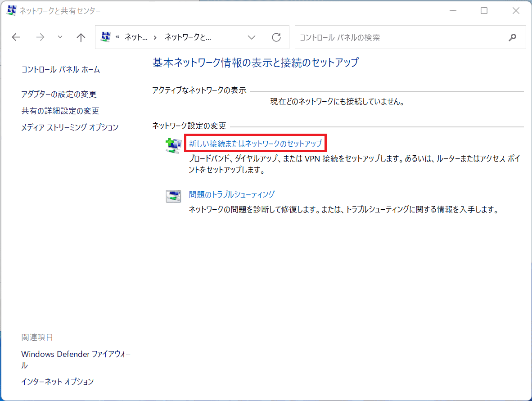Click the search magnifier icon
532x401 pixels.
512,37
